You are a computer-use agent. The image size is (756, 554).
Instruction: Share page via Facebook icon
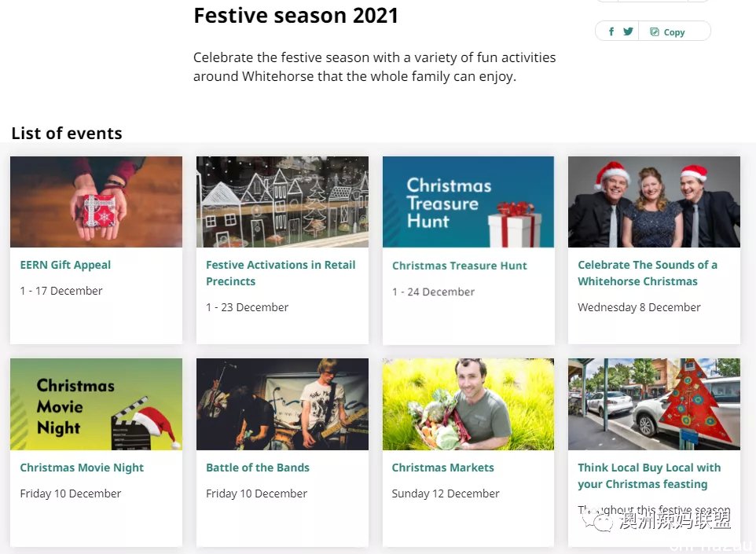tap(611, 31)
